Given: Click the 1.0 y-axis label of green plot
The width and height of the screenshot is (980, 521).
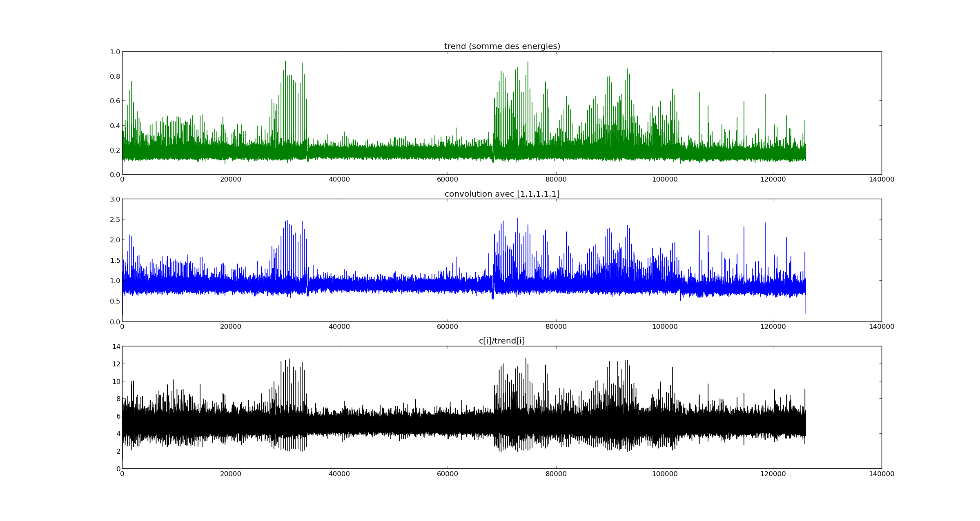Looking at the screenshot, I should (115, 52).
